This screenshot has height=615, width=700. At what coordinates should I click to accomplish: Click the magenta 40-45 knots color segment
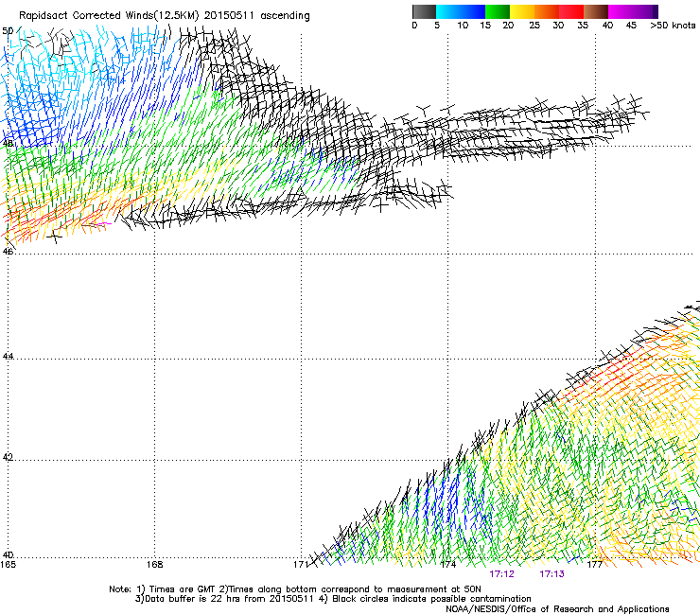621,11
